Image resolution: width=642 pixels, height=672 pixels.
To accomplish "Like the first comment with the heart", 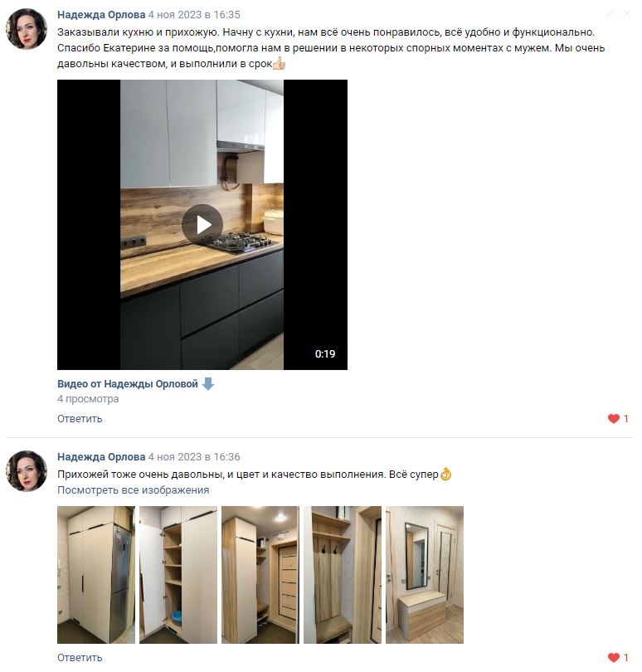I will [618, 419].
